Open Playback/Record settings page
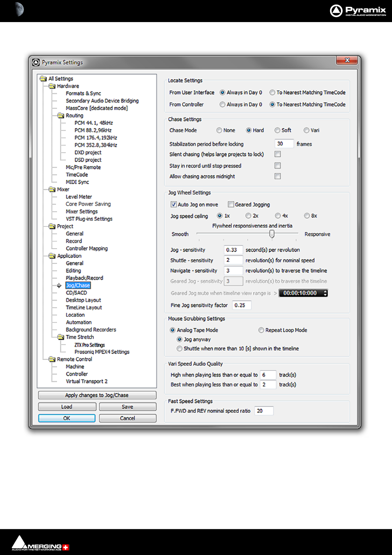 pos(84,278)
